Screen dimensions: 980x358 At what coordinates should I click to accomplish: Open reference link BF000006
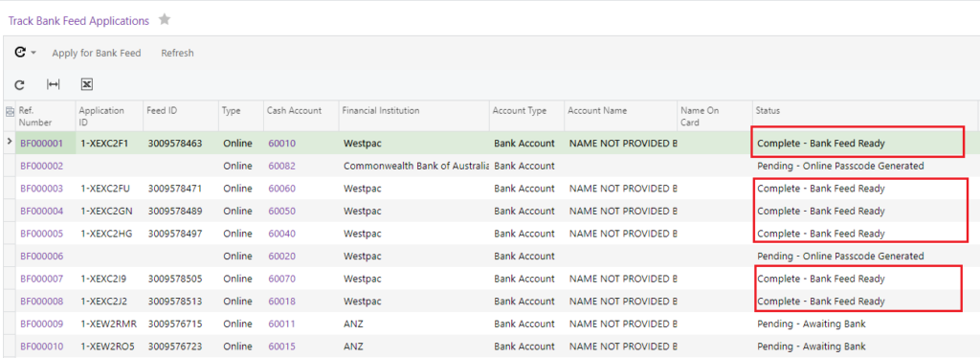[42, 257]
